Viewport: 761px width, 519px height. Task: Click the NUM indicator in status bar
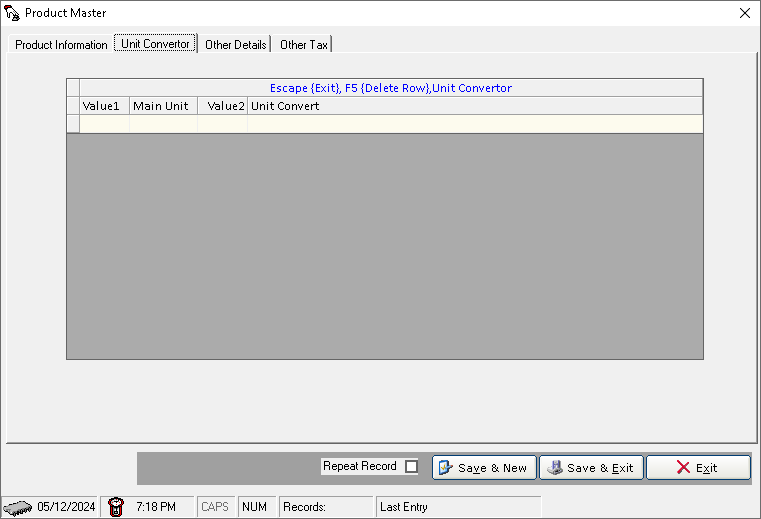click(255, 507)
